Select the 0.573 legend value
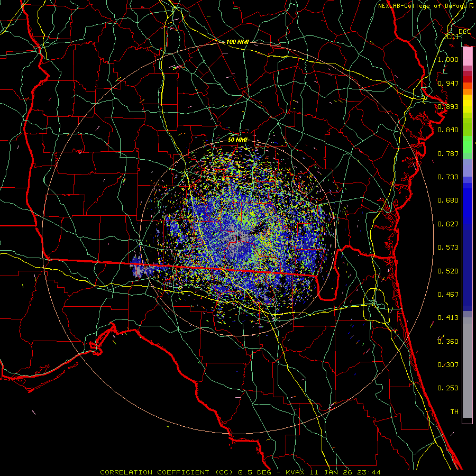Screen dimensions: 476x476 pyautogui.click(x=448, y=248)
